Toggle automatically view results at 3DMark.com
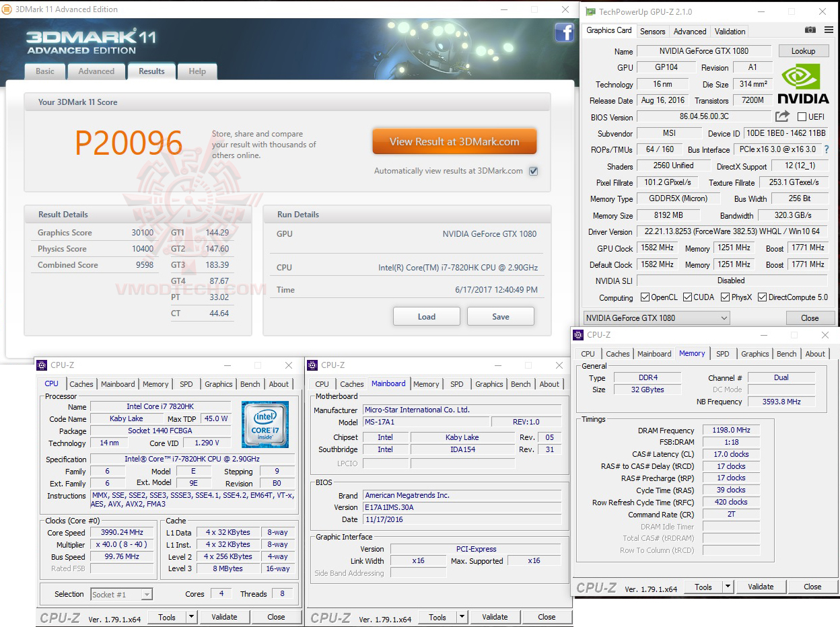This screenshot has height=627, width=840. coord(533,171)
